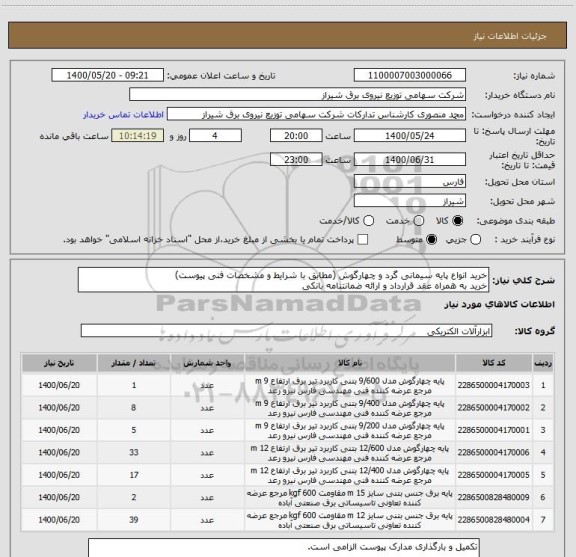Image resolution: width=576 pixels, height=557 pixels.
Task: Click the ردیف column header
Action: (x=543, y=363)
